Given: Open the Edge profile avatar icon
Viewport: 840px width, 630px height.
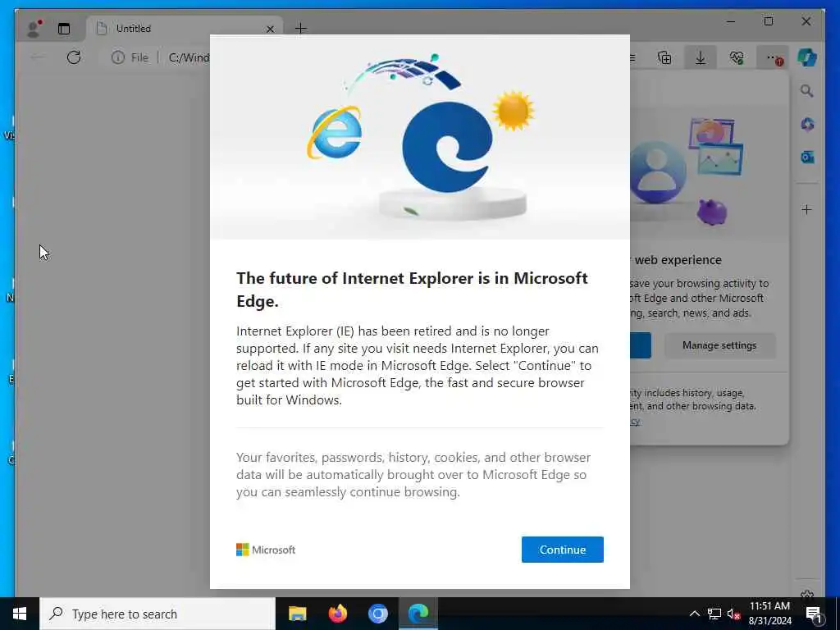Looking at the screenshot, I should tap(34, 29).
